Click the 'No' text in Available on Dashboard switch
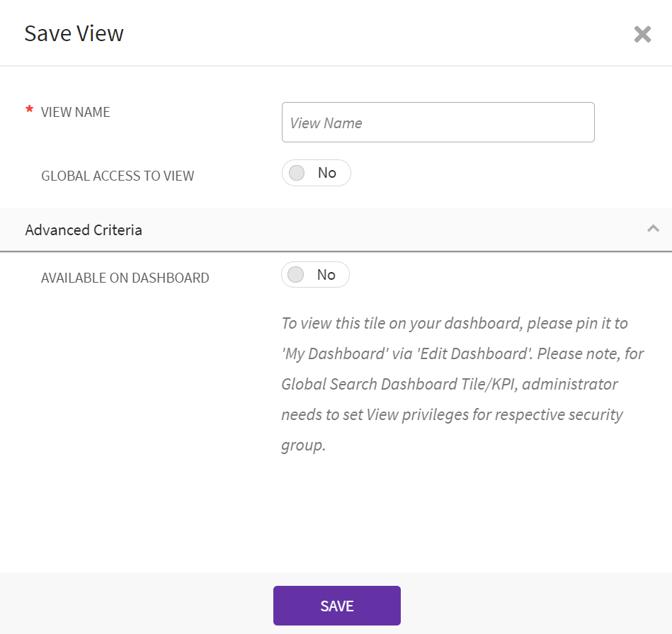Screen dimensions: 672x634 pyautogui.click(x=326, y=275)
